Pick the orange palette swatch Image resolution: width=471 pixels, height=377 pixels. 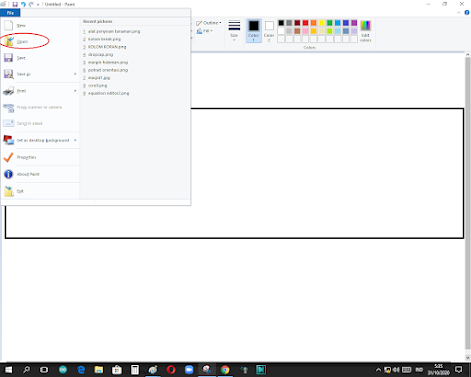click(x=314, y=23)
